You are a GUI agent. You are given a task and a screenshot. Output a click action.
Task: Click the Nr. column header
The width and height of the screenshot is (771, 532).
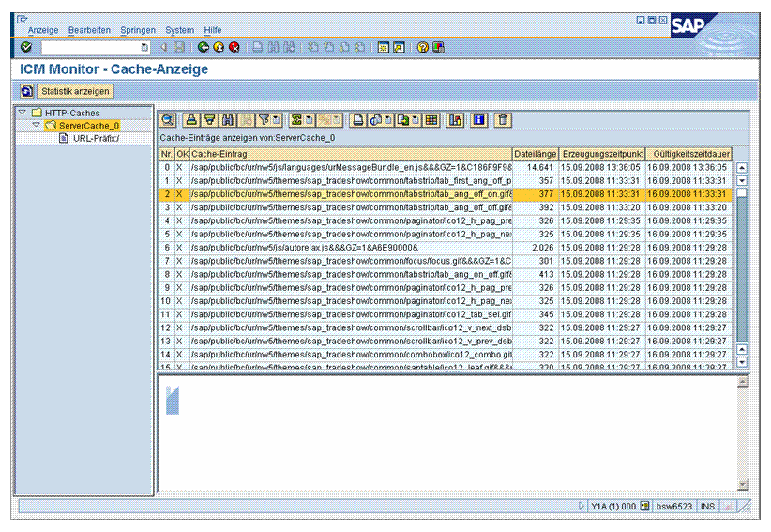coord(166,154)
